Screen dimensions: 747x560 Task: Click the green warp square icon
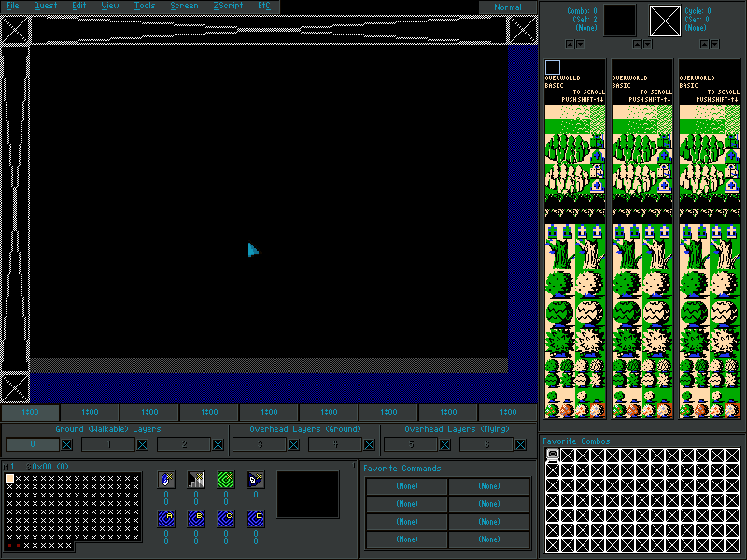coord(225,480)
